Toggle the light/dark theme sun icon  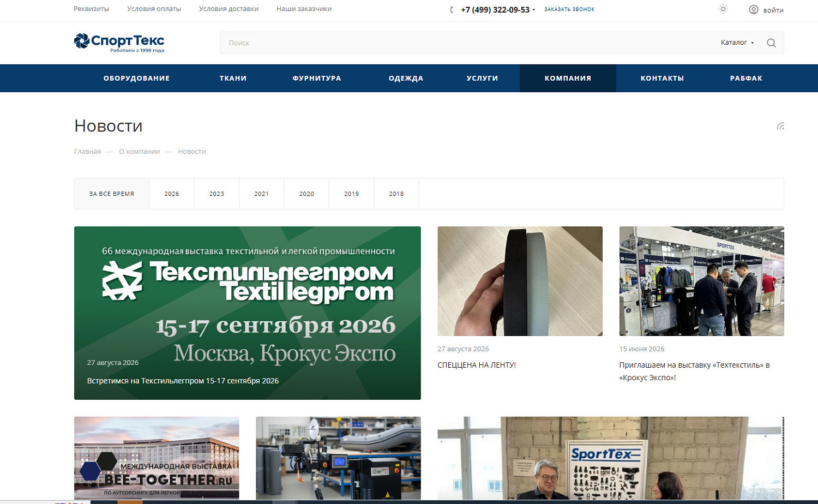coord(723,9)
